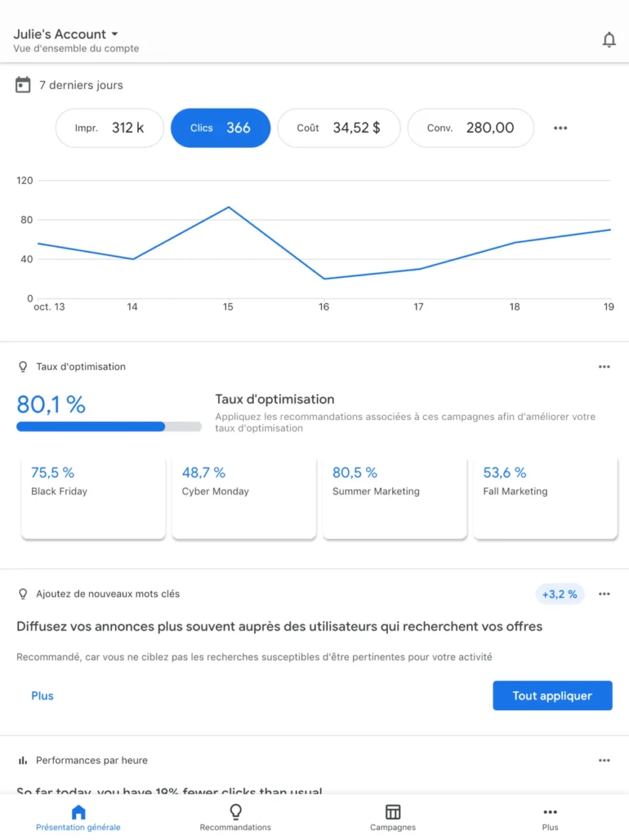Screen dimensions: 629x840
Task: Open the Black Friday campaign card
Action: tap(93, 498)
